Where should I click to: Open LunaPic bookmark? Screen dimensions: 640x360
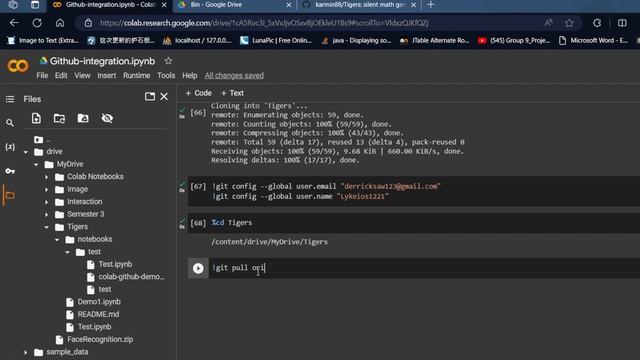(x=276, y=40)
